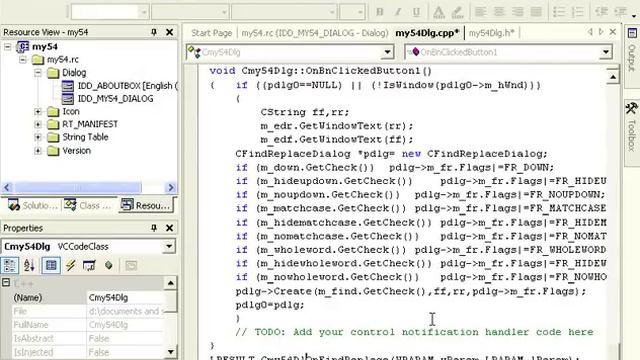640x360 pixels.
Task: Click Resource View horizontal scrollbar left arrow
Action: pos(7,187)
